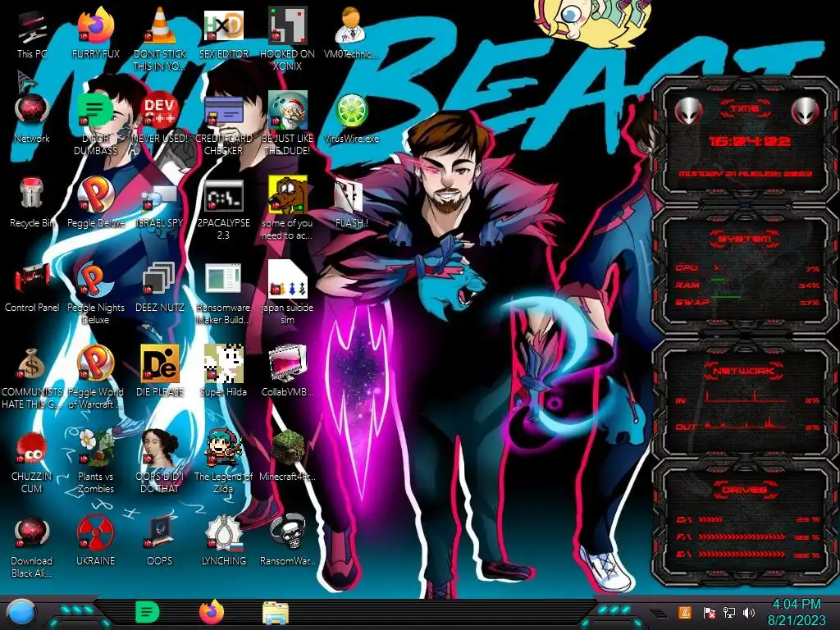Select the DIE PLEASE shortcut icon

click(160, 363)
